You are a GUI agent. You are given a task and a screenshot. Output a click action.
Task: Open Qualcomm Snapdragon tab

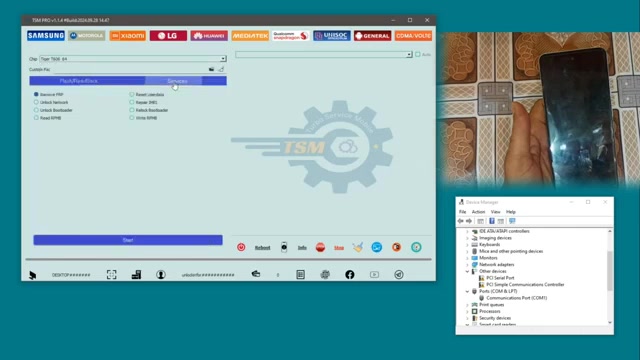pos(291,36)
